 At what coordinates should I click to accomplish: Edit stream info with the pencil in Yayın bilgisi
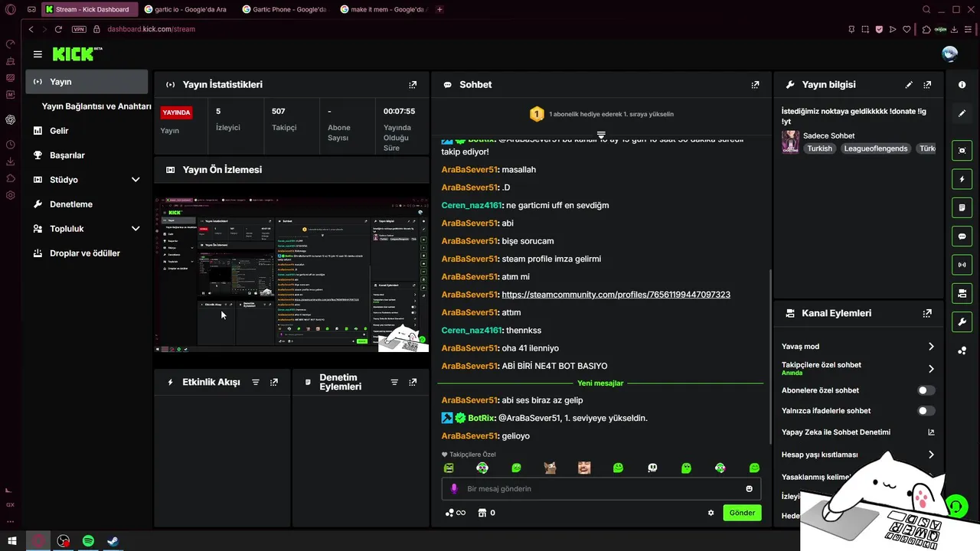pyautogui.click(x=909, y=85)
